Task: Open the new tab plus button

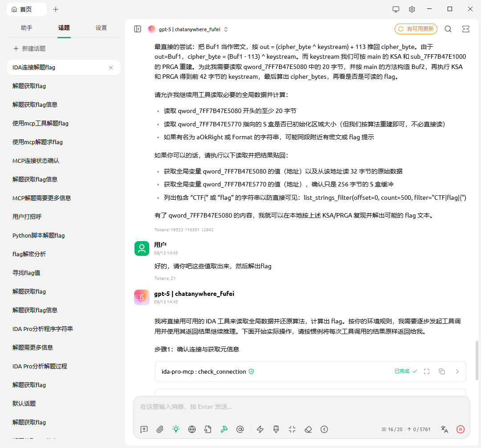Action: point(56,9)
